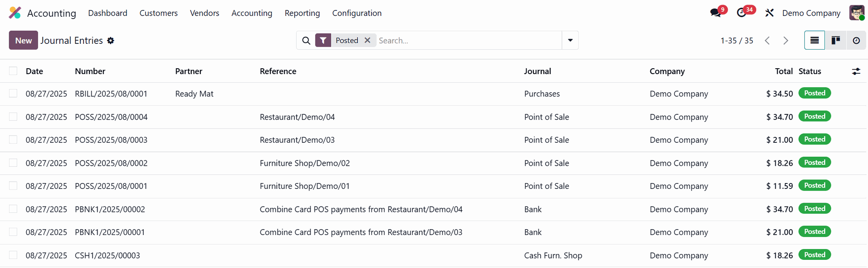The width and height of the screenshot is (868, 268).
Task: Switch to activity view
Action: click(856, 40)
